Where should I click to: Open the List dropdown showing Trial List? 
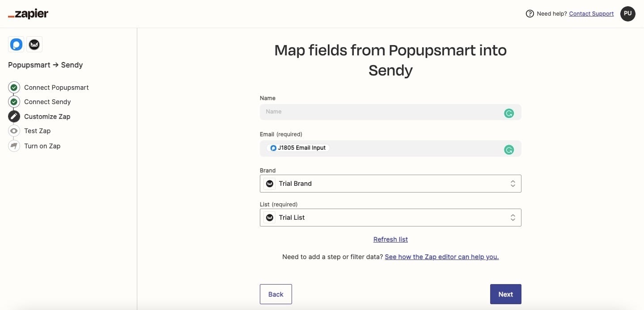coord(390,218)
